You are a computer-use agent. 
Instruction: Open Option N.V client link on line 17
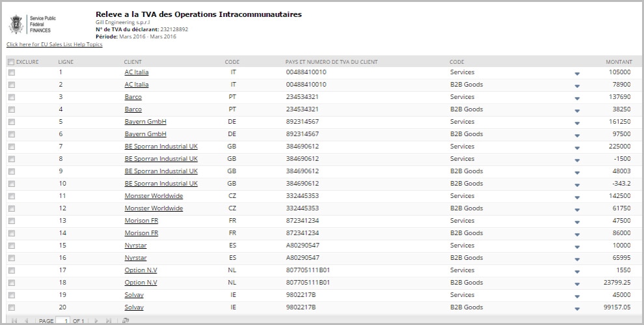141,270
